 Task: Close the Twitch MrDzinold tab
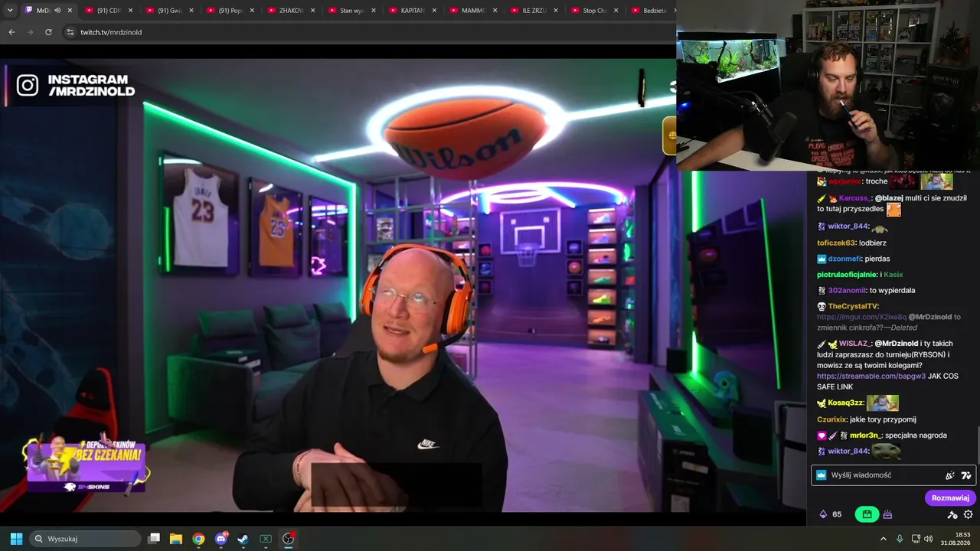click(70, 11)
